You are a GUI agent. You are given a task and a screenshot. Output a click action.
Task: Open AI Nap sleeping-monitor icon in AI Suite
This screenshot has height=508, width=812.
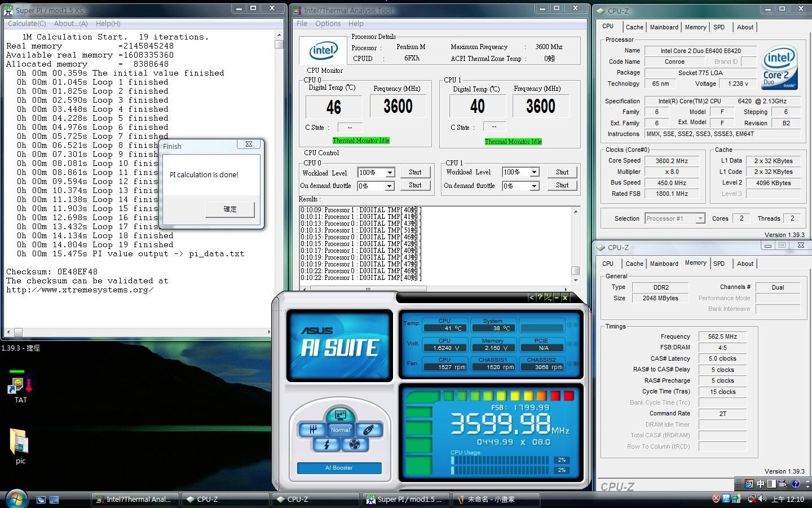pyautogui.click(x=340, y=415)
